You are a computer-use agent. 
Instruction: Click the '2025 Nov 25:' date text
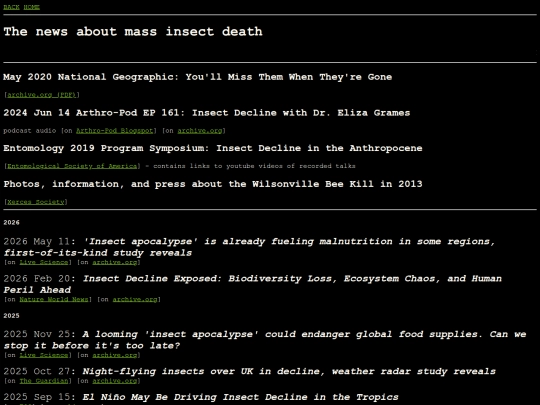tap(40, 334)
